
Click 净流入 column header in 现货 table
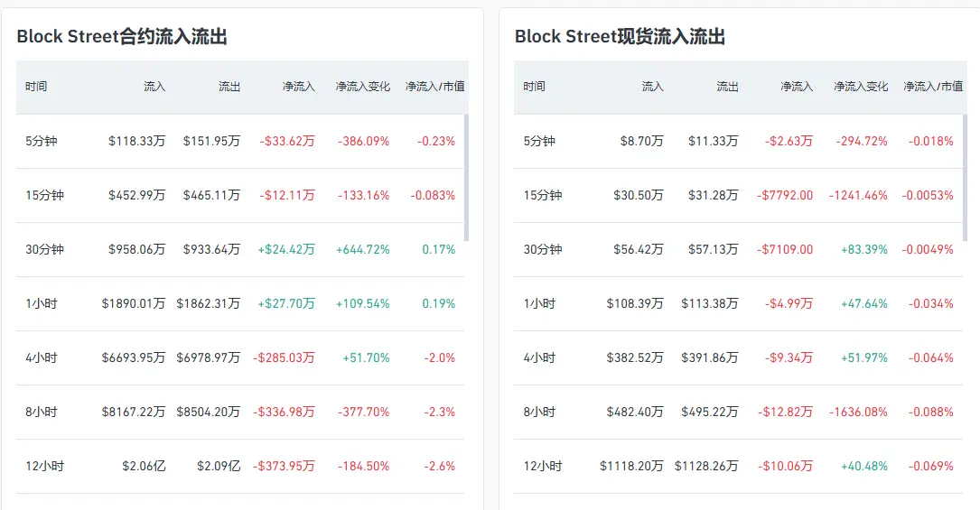click(x=797, y=86)
